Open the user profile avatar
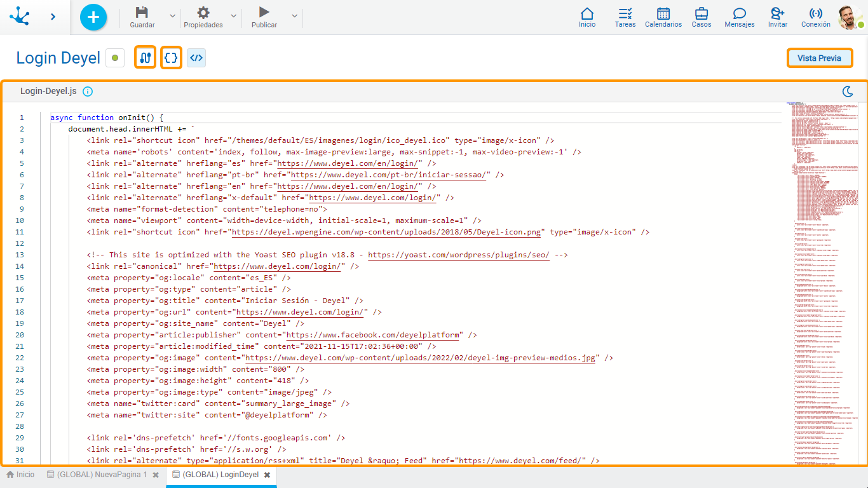 (x=850, y=17)
